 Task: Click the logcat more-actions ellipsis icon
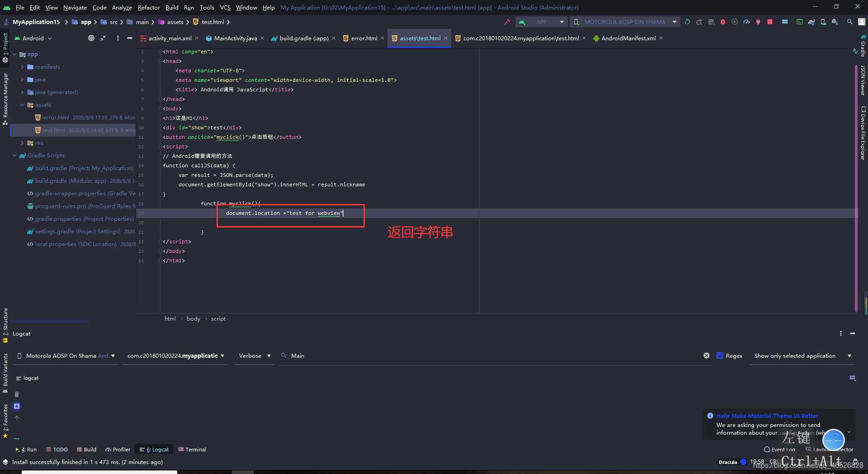pyautogui.click(x=17, y=438)
